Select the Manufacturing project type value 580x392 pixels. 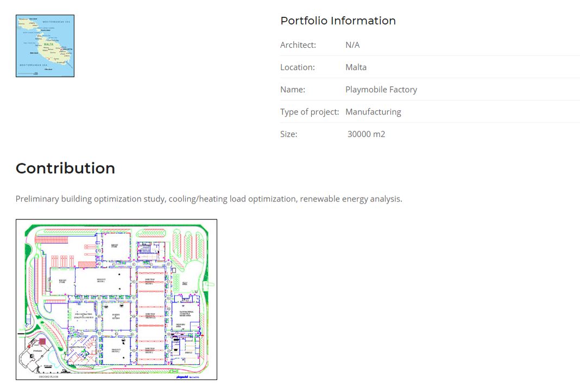pos(373,112)
